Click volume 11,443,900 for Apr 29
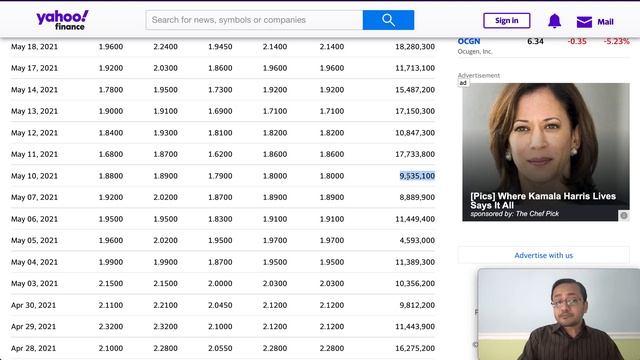The height and width of the screenshot is (360, 640). [415, 327]
